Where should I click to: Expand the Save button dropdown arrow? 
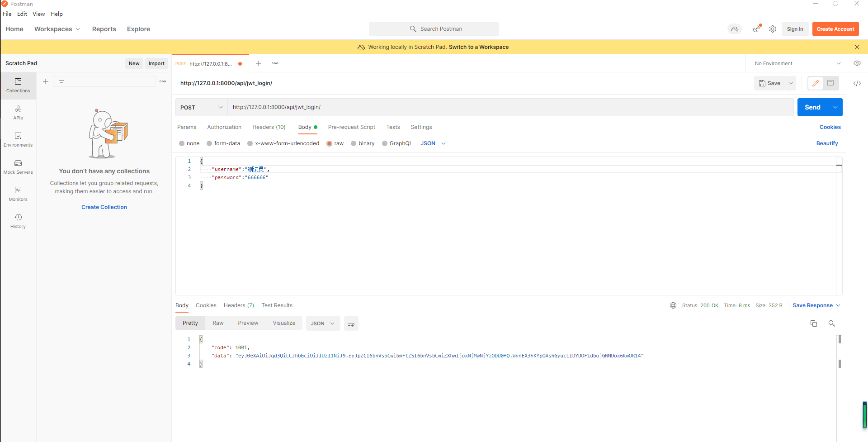point(791,83)
